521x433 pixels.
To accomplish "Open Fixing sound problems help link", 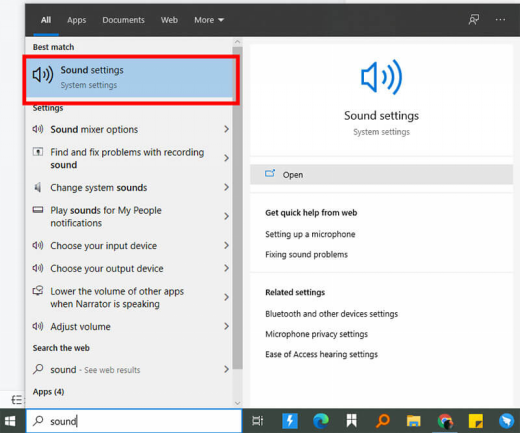I will (x=306, y=254).
